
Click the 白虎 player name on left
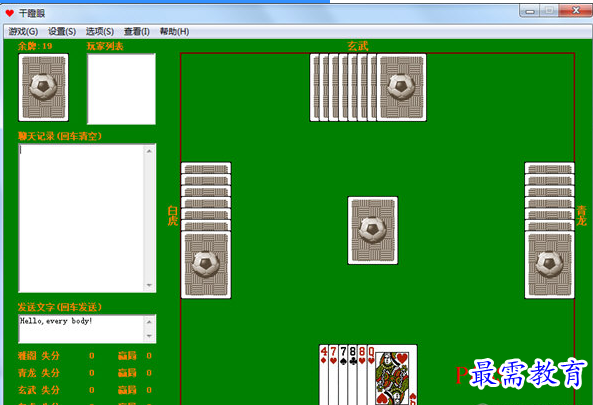173,216
